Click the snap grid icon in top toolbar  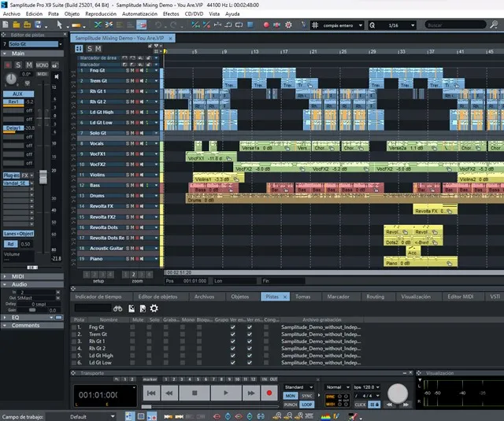pos(316,25)
